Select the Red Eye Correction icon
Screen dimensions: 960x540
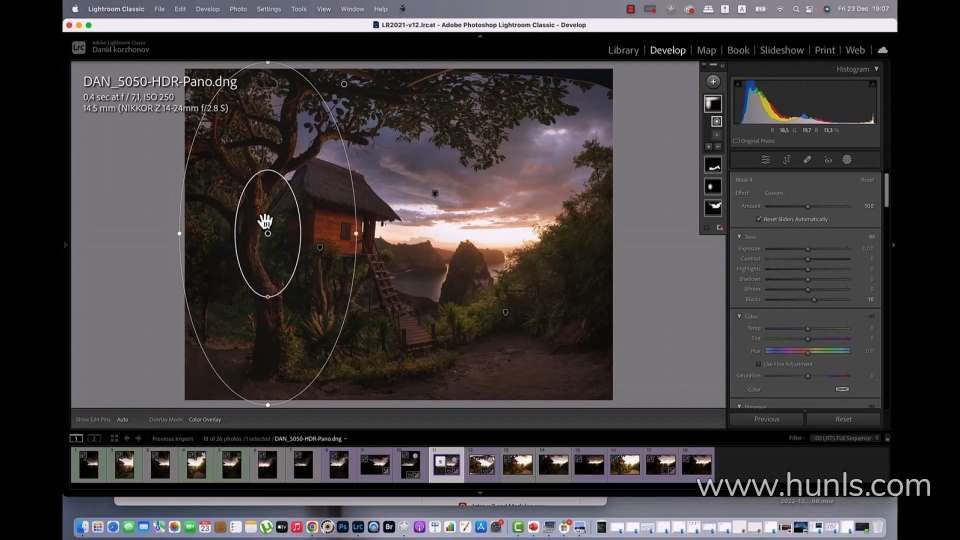(827, 160)
